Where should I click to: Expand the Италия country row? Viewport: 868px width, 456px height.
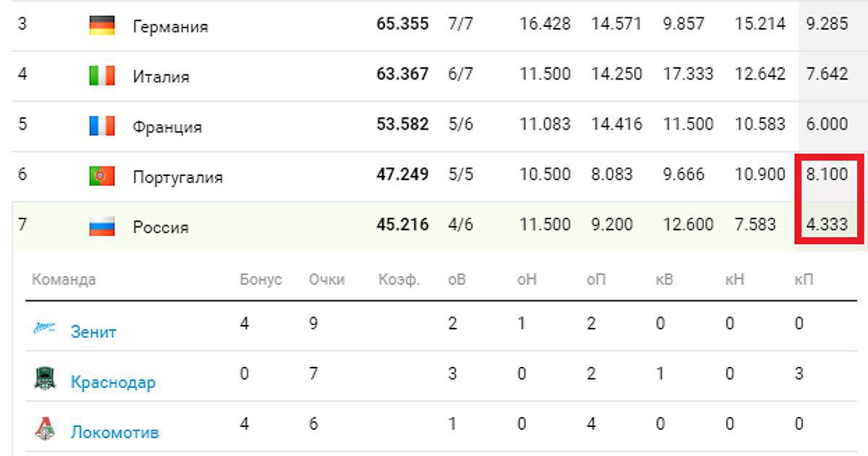coord(161,77)
